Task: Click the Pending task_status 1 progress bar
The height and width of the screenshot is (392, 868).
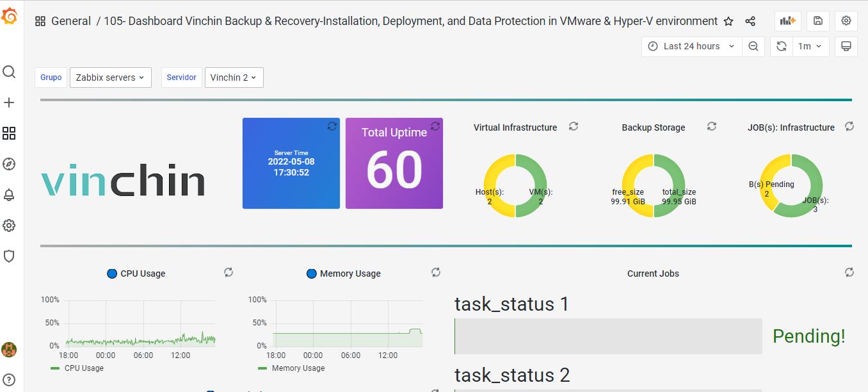Action: 608,336
